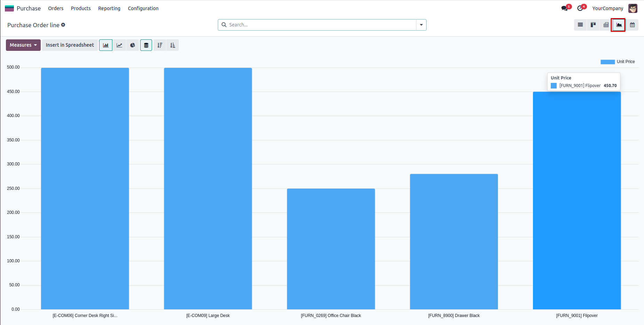
Task: Click the Office Chair Black bar
Action: click(x=331, y=249)
